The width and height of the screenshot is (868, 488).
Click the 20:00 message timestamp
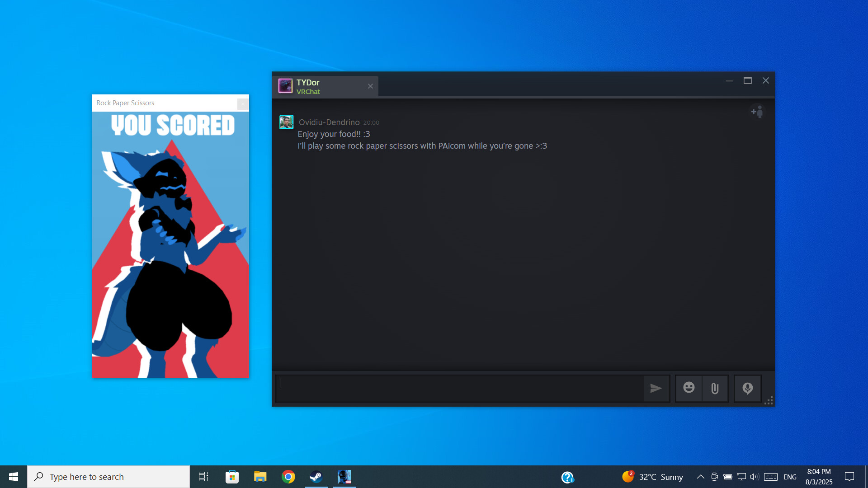point(371,122)
